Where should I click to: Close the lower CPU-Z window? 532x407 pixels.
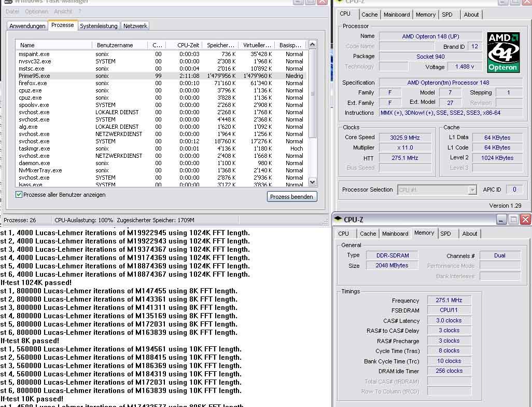[526, 220]
